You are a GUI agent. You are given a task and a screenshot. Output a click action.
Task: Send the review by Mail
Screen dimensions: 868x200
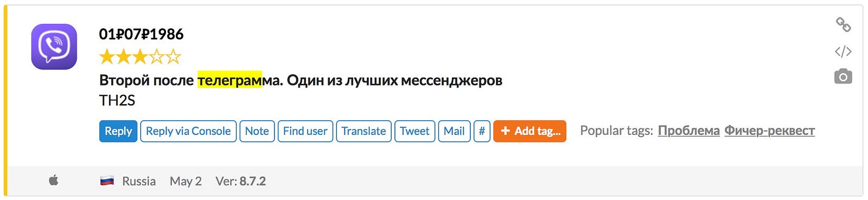[x=454, y=131]
